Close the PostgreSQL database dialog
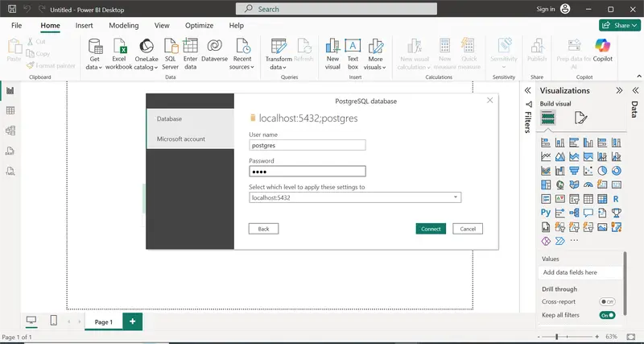 coord(489,100)
